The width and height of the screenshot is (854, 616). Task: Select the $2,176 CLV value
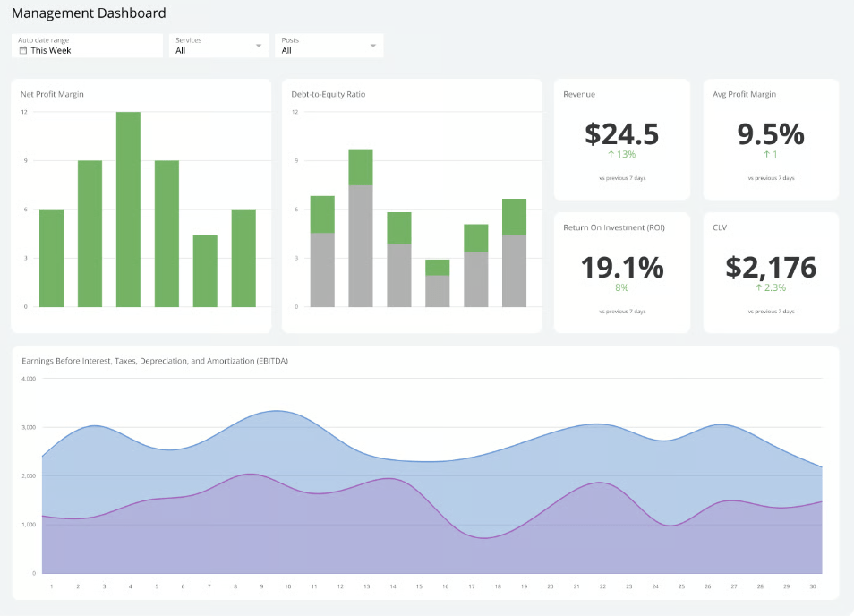point(770,267)
